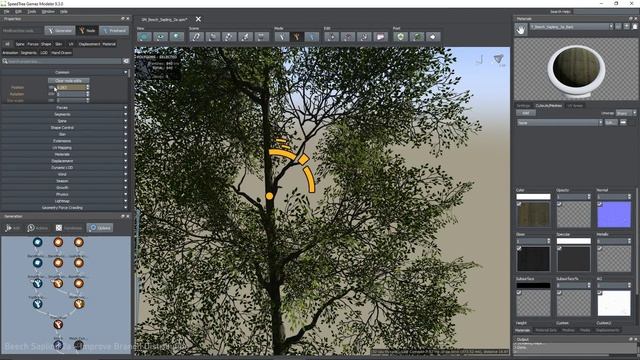Select the blue third Mode icon
This screenshot has width=640, height=360.
312,37
